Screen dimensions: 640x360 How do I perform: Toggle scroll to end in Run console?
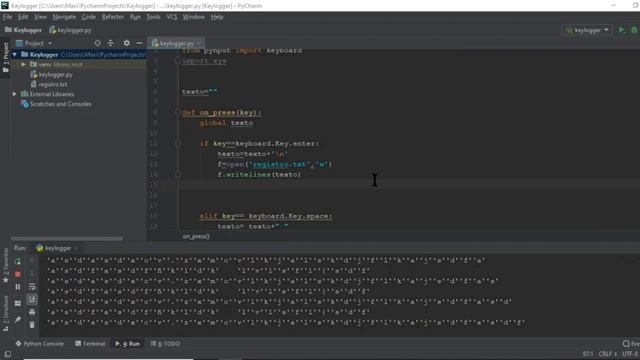[32, 300]
